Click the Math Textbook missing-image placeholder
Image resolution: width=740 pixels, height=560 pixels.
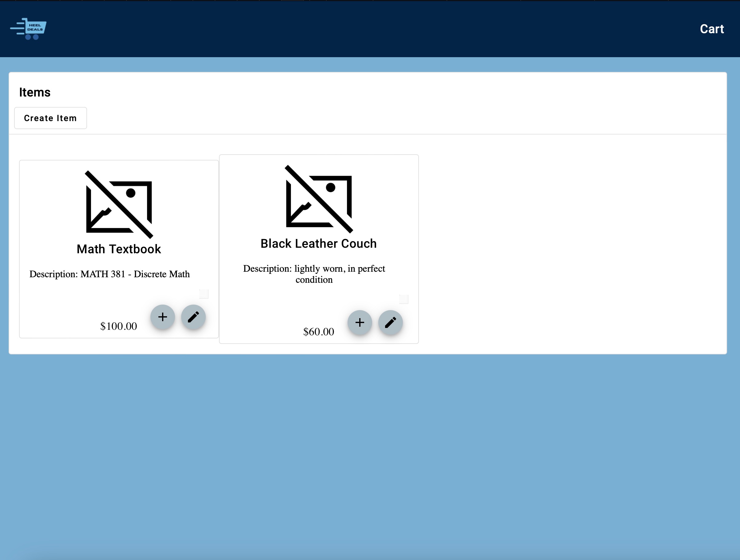(x=119, y=205)
